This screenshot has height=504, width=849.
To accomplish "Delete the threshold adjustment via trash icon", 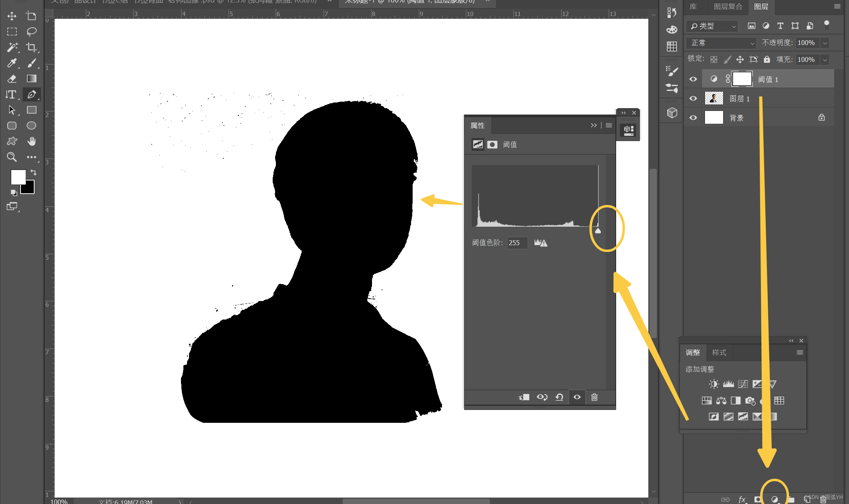I will click(x=594, y=397).
